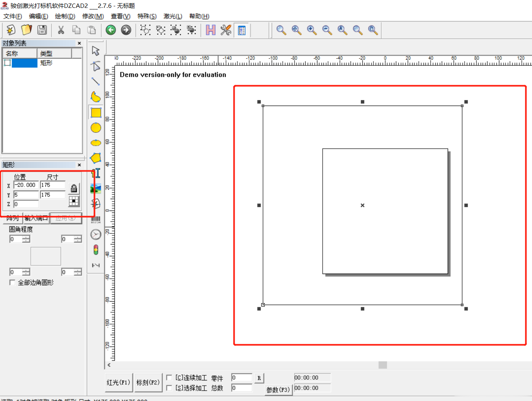Select the Vector file import tool
Screen dimensions: 532x401
click(x=96, y=204)
